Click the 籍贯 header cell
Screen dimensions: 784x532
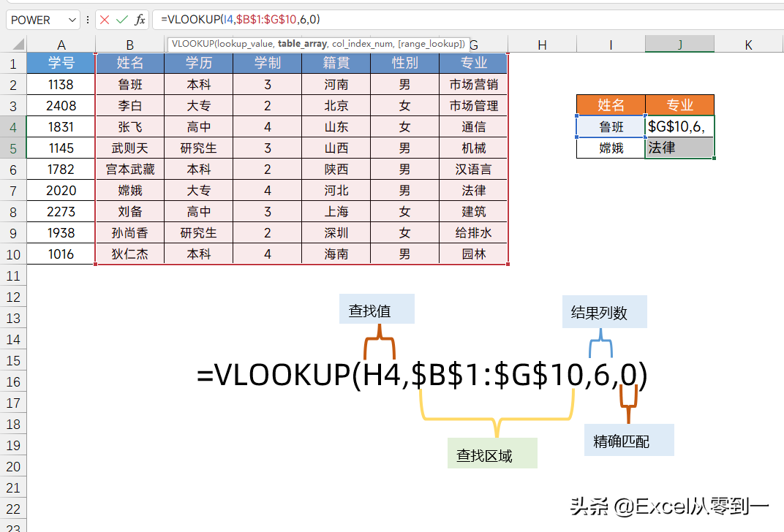[336, 63]
